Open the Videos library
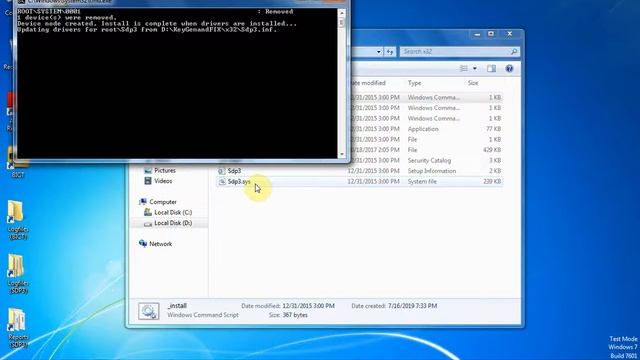 (163, 181)
